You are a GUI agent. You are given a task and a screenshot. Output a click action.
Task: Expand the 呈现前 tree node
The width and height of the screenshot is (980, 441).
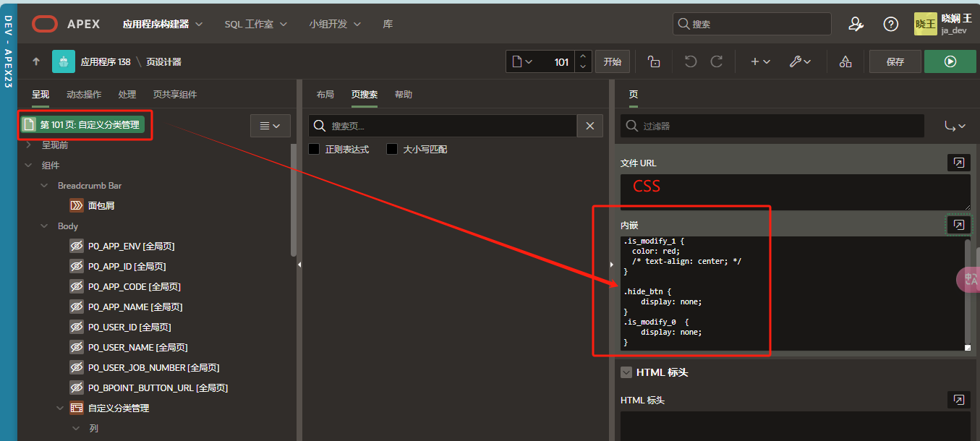point(29,145)
